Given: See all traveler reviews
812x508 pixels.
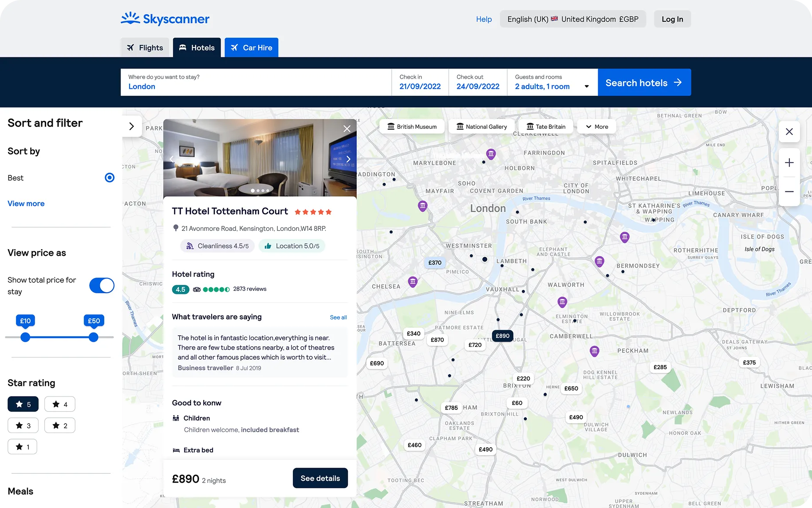Looking at the screenshot, I should [338, 317].
